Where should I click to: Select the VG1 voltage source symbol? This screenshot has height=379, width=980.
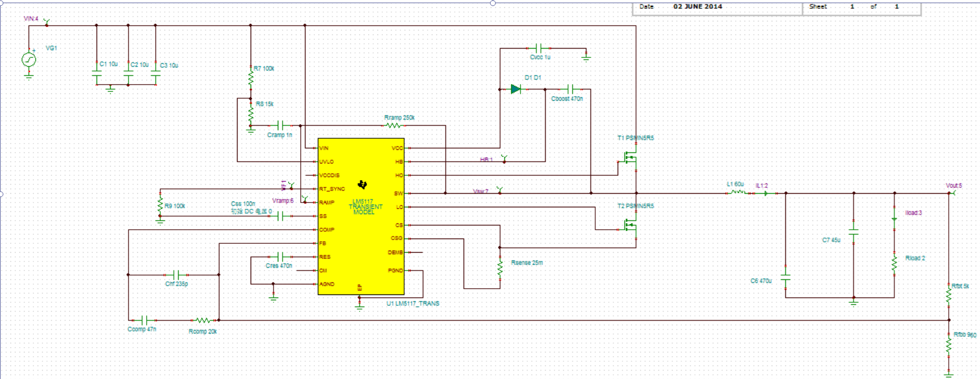click(29, 60)
